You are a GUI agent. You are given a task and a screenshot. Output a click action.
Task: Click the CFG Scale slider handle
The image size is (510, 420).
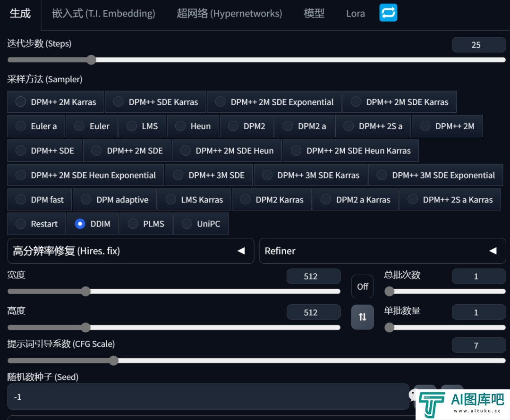113,361
